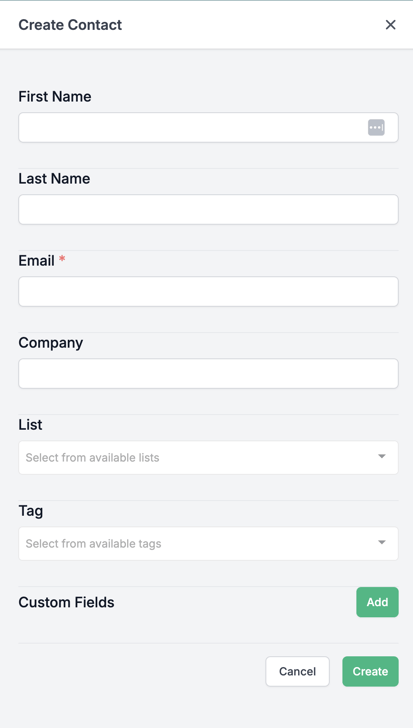Image resolution: width=413 pixels, height=728 pixels.
Task: Focus the First Name input field
Action: tap(208, 127)
